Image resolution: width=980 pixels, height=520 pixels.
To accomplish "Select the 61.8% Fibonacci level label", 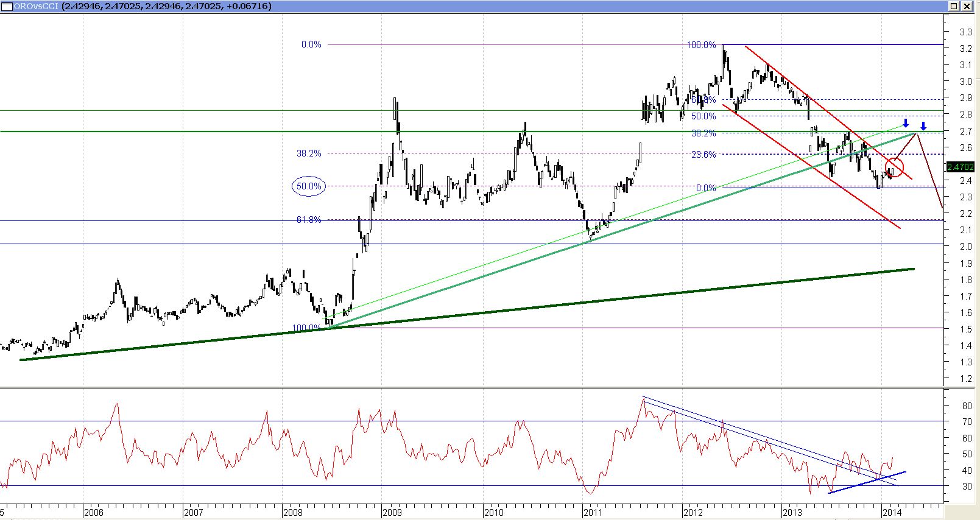I will 309,220.
